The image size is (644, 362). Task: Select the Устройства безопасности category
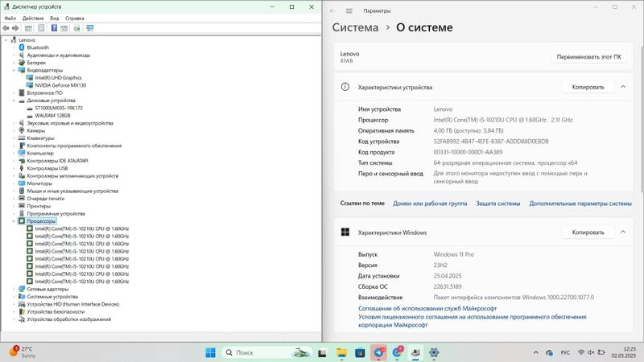click(56, 311)
